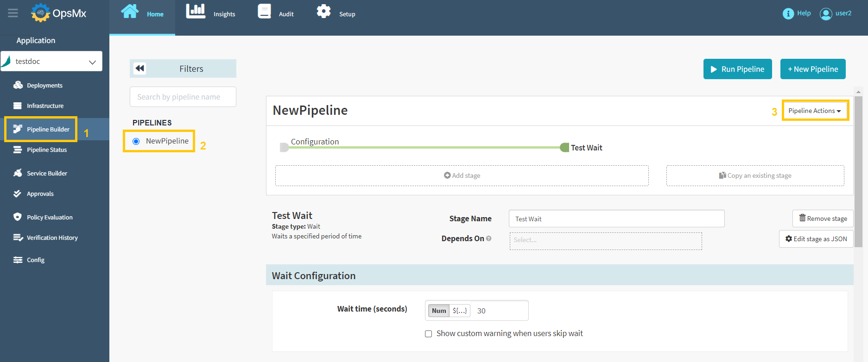Toggle Num mode for wait time
868x362 pixels.
click(x=438, y=311)
